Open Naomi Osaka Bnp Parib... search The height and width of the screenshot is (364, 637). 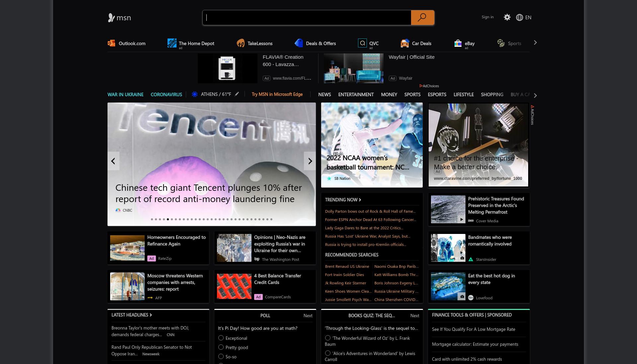(x=396, y=266)
